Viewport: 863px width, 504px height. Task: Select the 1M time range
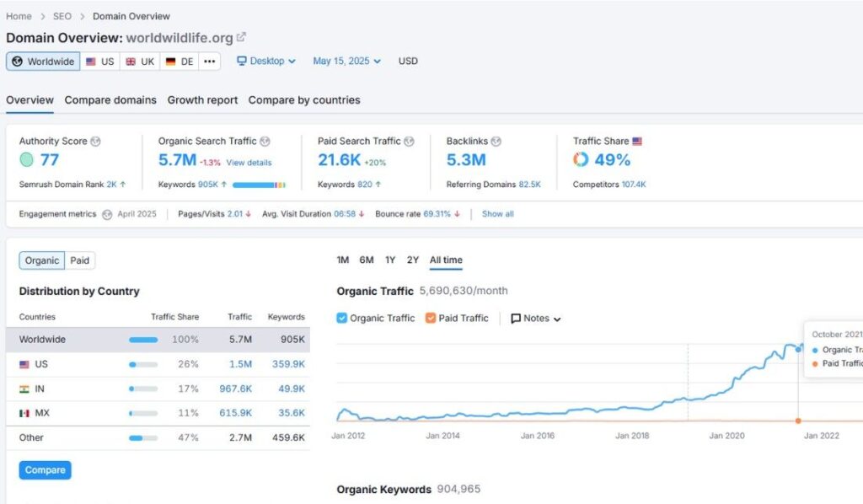click(343, 260)
